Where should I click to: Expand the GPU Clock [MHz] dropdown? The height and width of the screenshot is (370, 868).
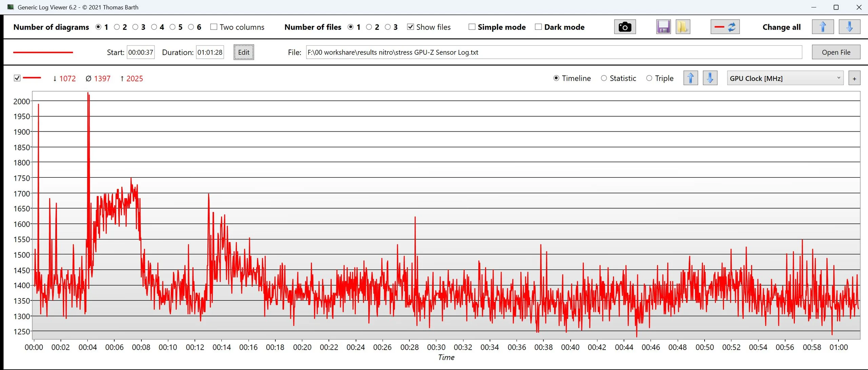(785, 78)
